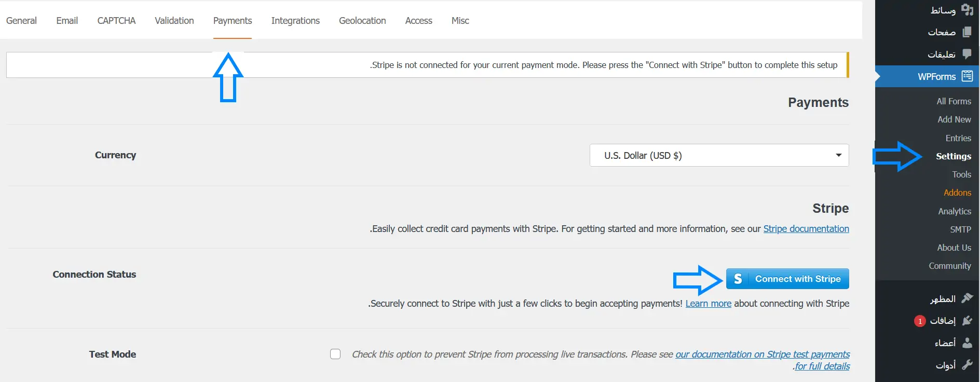Open the CAPTCHA settings tab

pyautogui.click(x=116, y=21)
